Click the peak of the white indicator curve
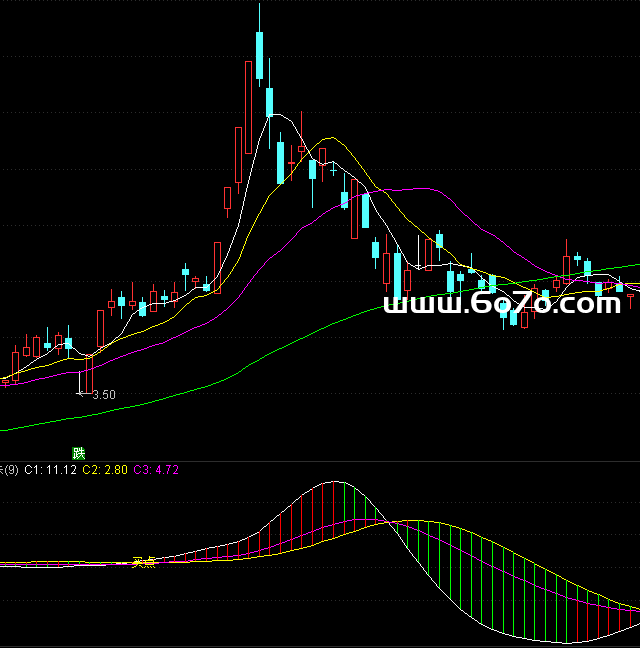 tap(332, 482)
